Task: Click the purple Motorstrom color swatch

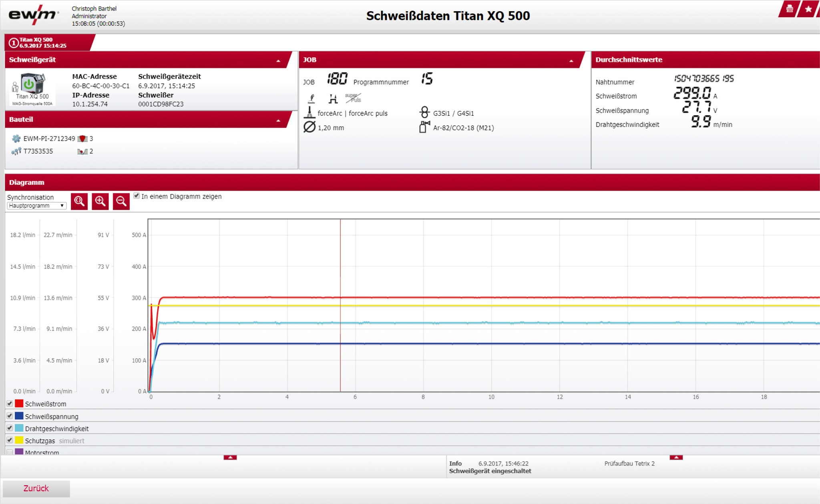Action: coord(19,452)
